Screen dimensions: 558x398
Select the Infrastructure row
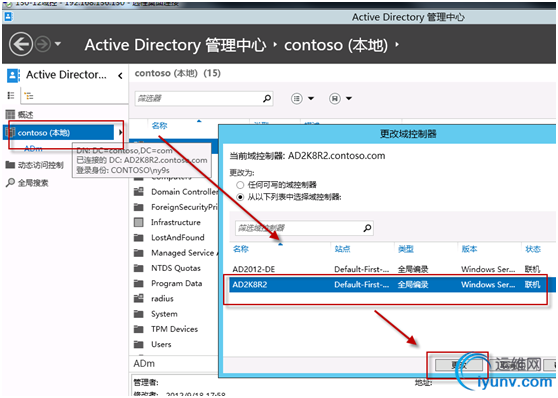[x=176, y=222]
